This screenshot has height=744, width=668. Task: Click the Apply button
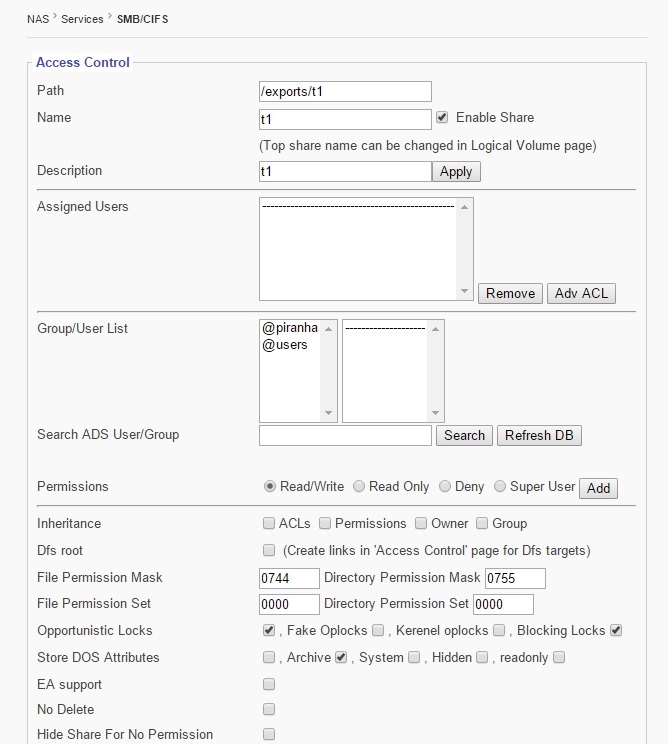click(x=456, y=171)
